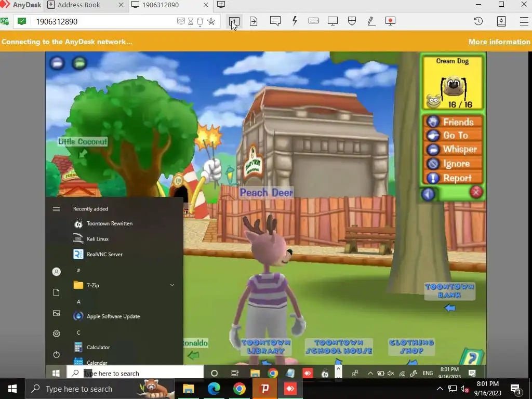Close the Cream Dog panel with red X
The image size is (532, 399).
point(476,192)
